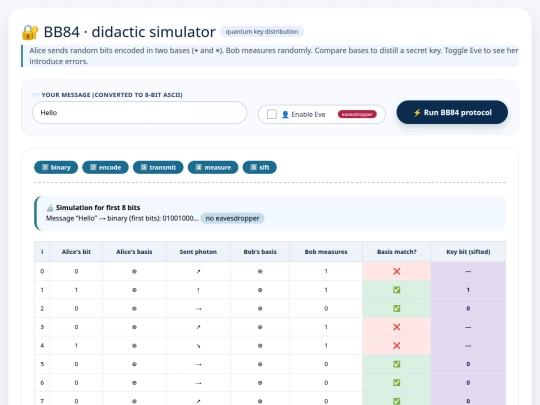The height and width of the screenshot is (405, 540).
Task: Click the green checkmark in row 1
Action: (397, 290)
